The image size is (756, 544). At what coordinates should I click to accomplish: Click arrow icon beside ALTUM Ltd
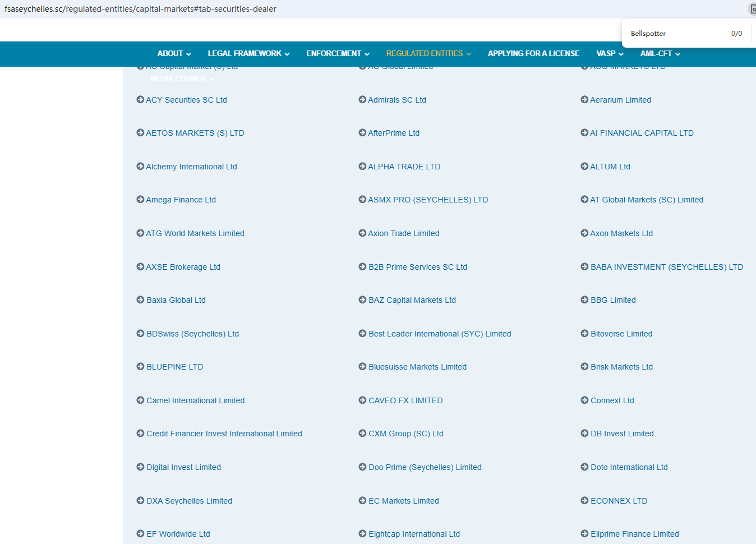pos(584,166)
